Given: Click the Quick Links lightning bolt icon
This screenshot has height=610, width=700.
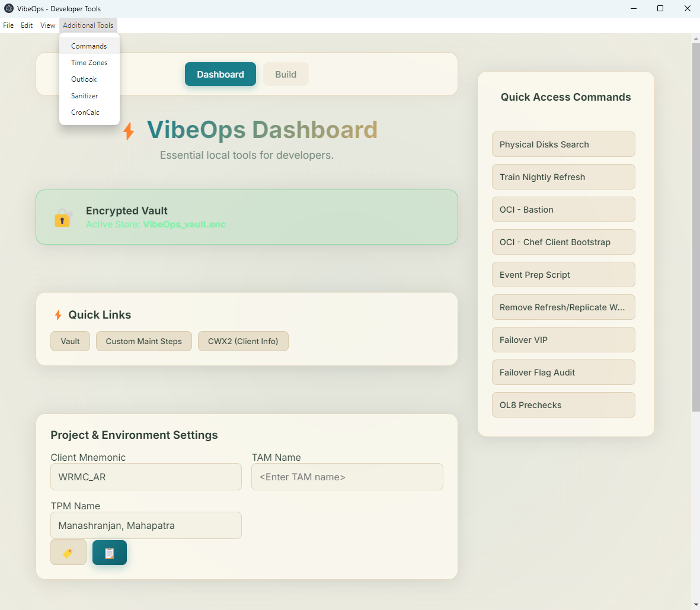Looking at the screenshot, I should pos(58,315).
